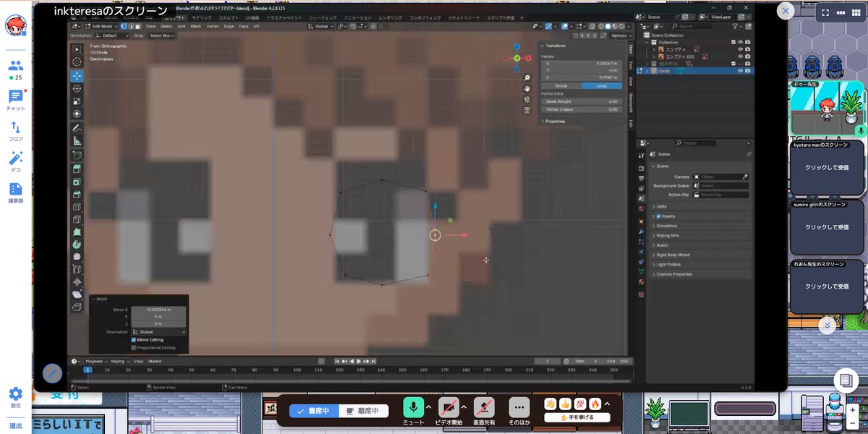Select the Global transform orientation toggle
Viewport: 868px width, 434px height.
(561, 86)
